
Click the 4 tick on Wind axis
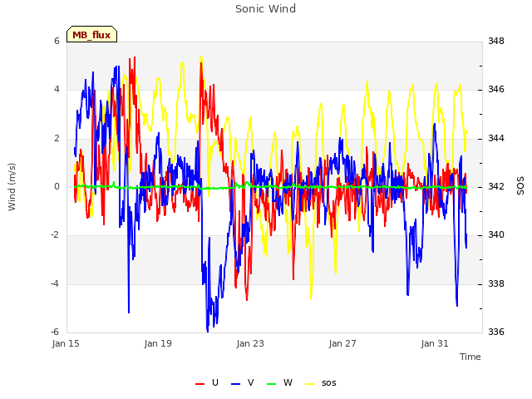pos(57,90)
